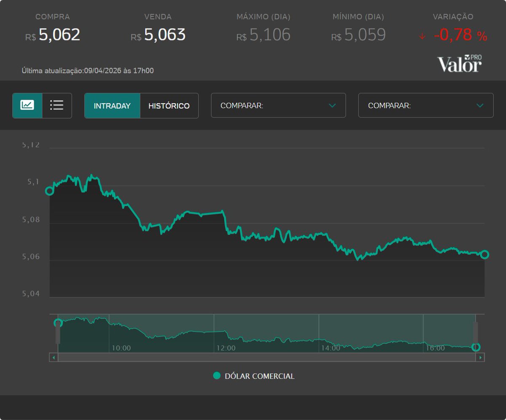Screen dimensions: 506x420
Task: Click the 14:00 label in navigator
Action: (330, 348)
